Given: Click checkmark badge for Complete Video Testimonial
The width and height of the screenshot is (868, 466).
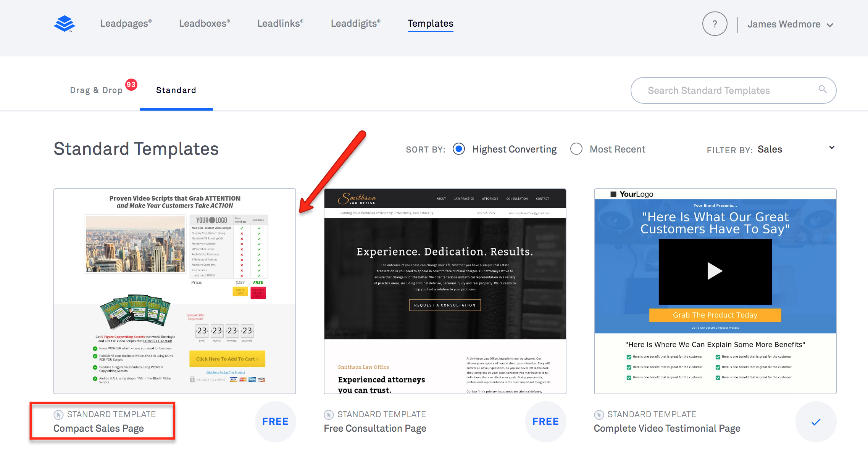Looking at the screenshot, I should click(816, 422).
